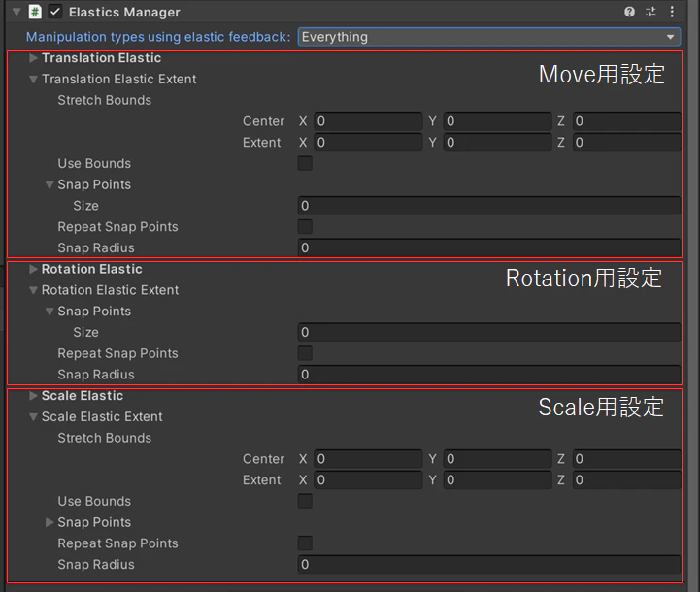This screenshot has width=700, height=592.
Task: Edit translation Extent X field
Action: coord(368,143)
